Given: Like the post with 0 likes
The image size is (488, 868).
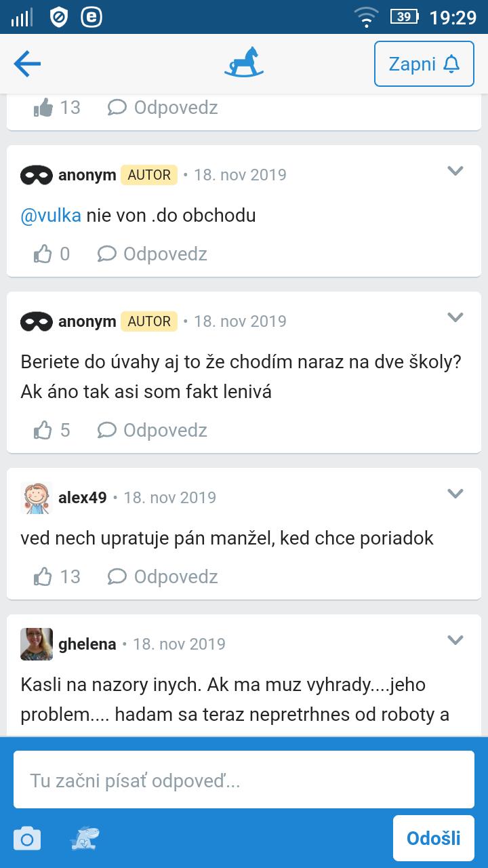Looking at the screenshot, I should pos(43,254).
